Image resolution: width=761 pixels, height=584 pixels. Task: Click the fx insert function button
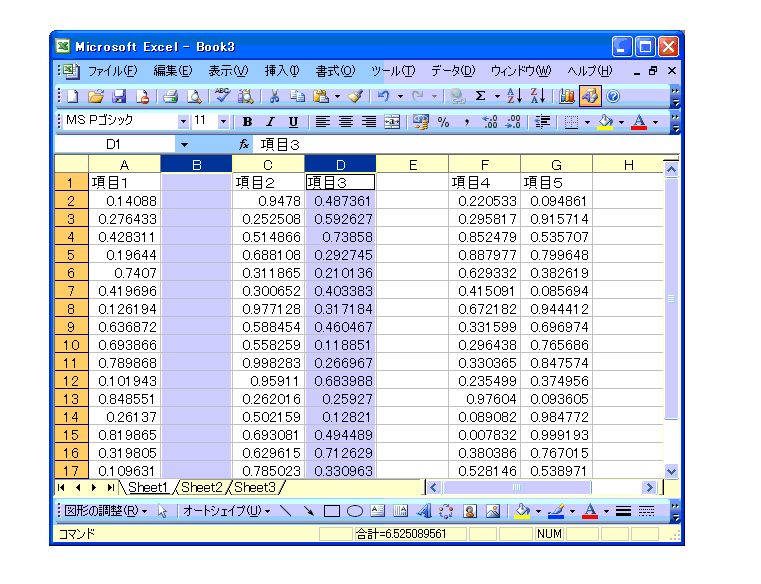(x=244, y=145)
